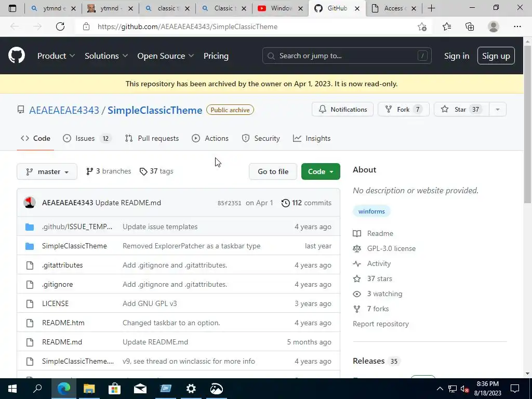
Task: Fork the repository
Action: point(403,109)
